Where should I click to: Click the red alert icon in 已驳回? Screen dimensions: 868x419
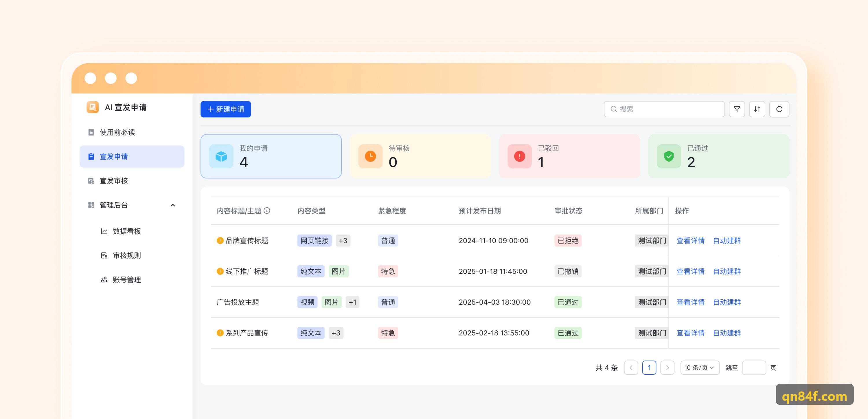(x=520, y=156)
